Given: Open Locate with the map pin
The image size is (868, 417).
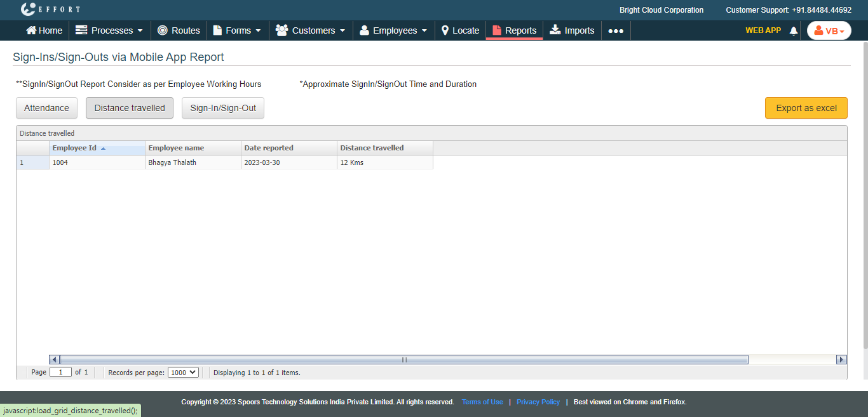Looking at the screenshot, I should point(460,30).
